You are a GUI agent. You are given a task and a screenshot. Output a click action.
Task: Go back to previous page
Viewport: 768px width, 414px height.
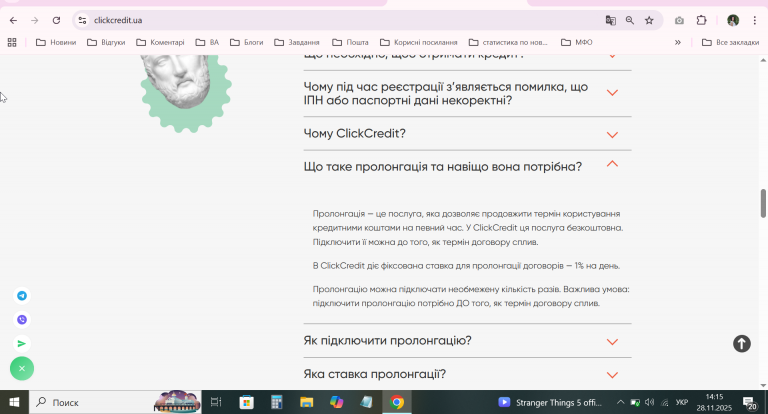[13, 20]
